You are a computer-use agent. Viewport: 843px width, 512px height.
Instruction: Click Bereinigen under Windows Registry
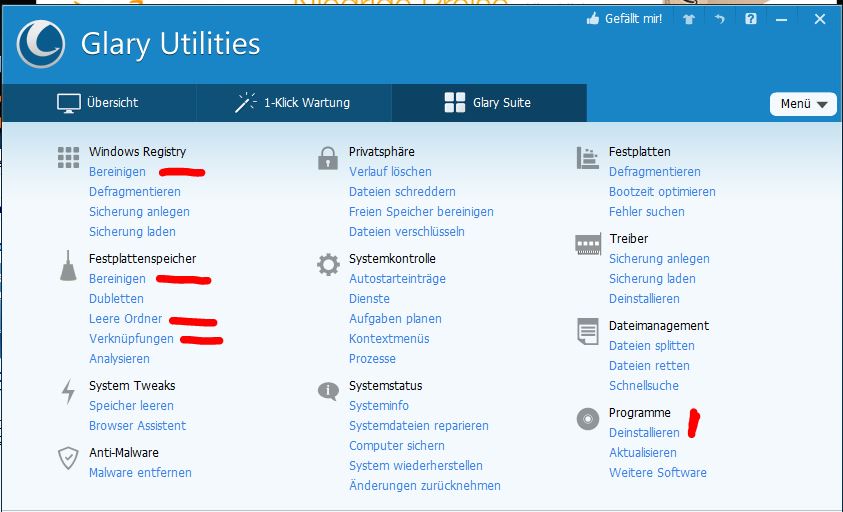tap(117, 172)
